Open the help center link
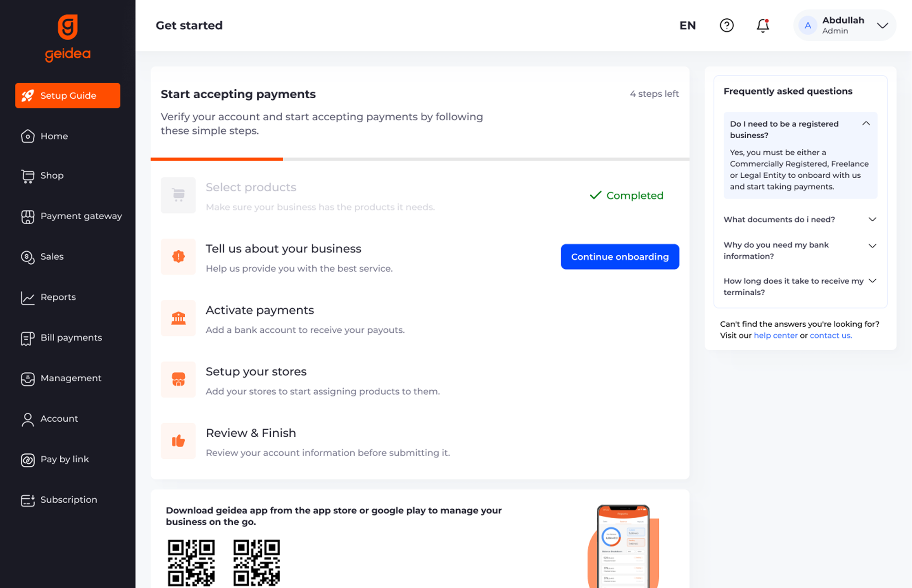912x588 pixels. 775,335
